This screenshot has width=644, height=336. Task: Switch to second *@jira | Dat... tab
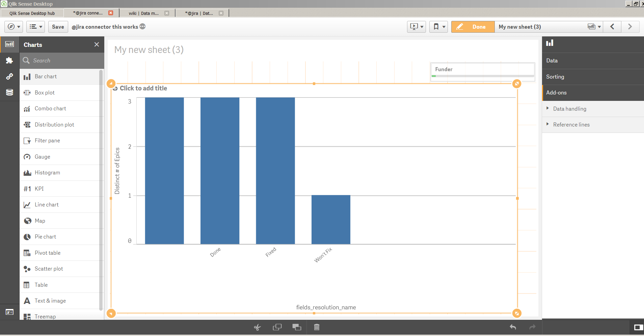point(199,13)
